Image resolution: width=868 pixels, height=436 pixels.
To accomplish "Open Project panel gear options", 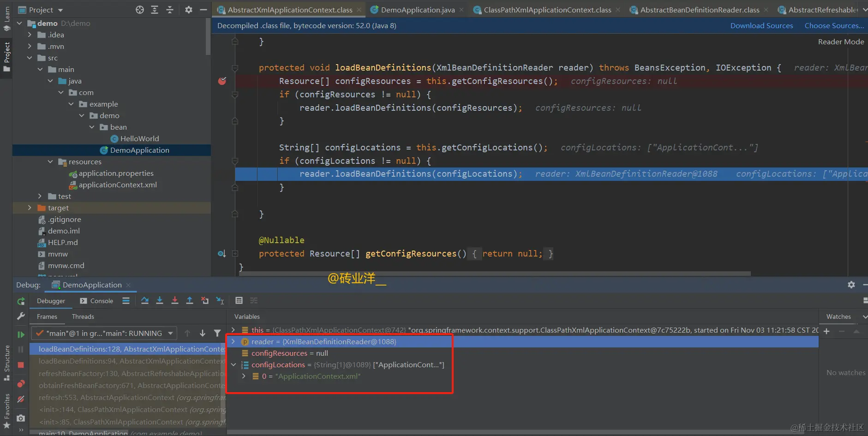I will [189, 10].
